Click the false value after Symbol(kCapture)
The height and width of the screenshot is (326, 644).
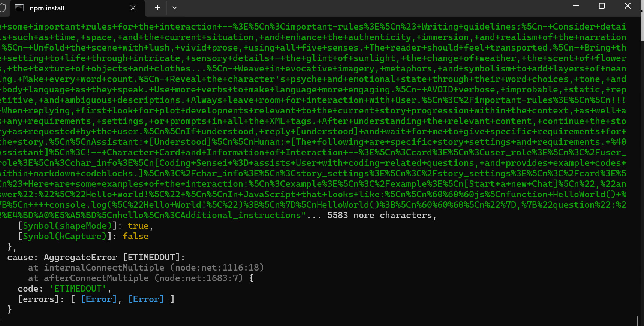(135, 236)
